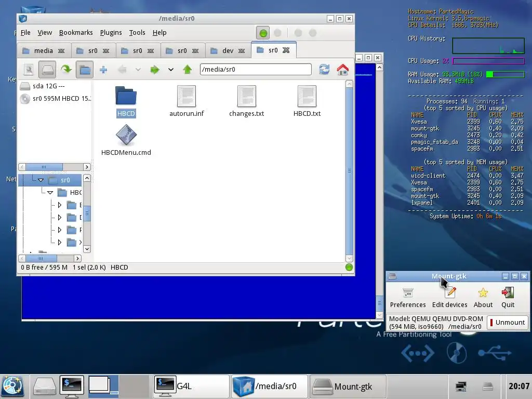Open the Tools menu
This screenshot has height=399, width=532.
click(x=137, y=33)
